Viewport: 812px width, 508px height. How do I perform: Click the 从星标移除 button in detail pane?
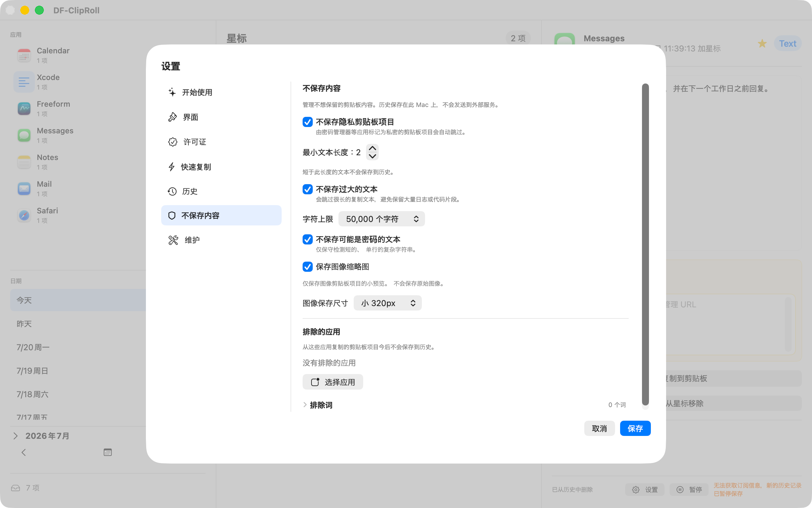pos(734,403)
